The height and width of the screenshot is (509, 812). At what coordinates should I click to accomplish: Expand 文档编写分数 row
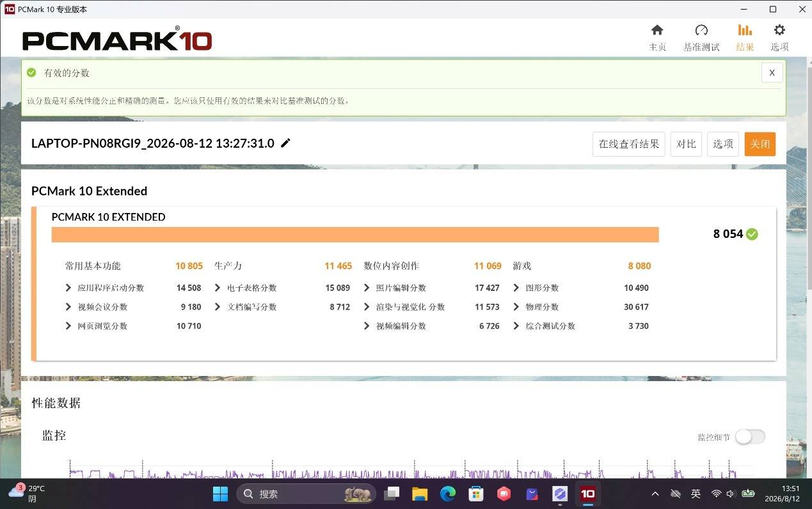pyautogui.click(x=218, y=307)
